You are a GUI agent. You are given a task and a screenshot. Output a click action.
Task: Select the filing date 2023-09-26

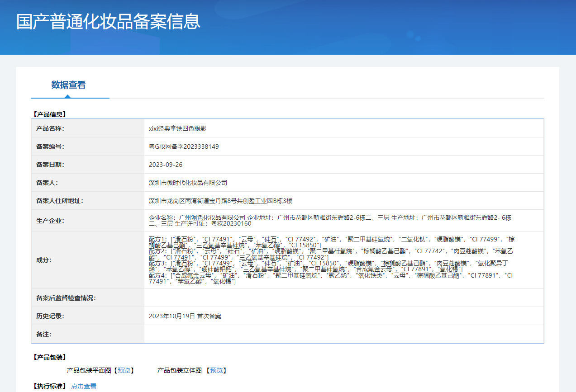click(x=166, y=165)
